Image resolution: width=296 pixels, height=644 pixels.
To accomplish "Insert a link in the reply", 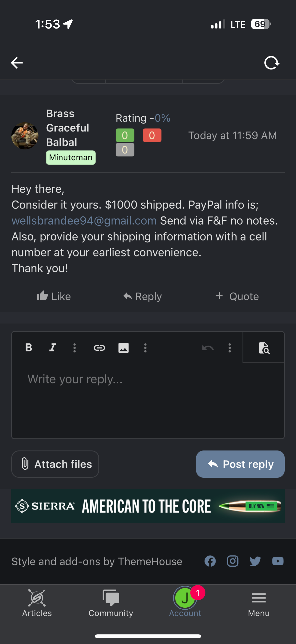I will 99,348.
